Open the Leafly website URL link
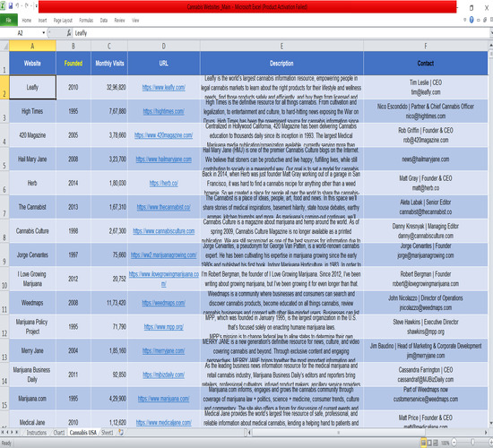Screen dimensions: 493x448 pyautogui.click(x=164, y=88)
